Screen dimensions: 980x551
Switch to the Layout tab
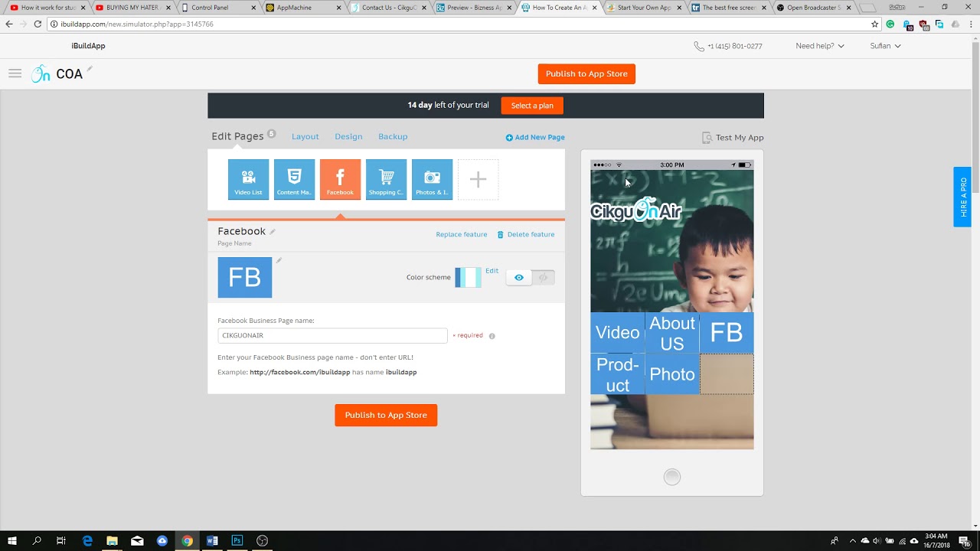coord(305,136)
